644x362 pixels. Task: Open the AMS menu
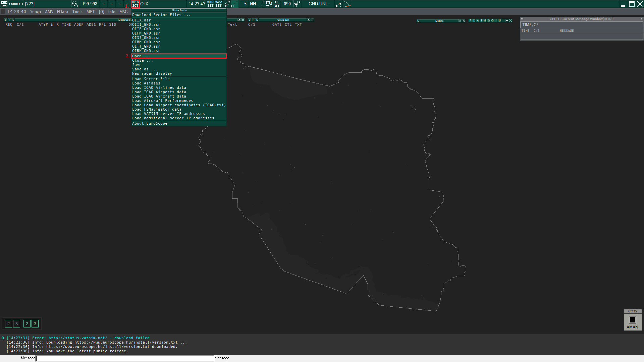[x=49, y=12]
